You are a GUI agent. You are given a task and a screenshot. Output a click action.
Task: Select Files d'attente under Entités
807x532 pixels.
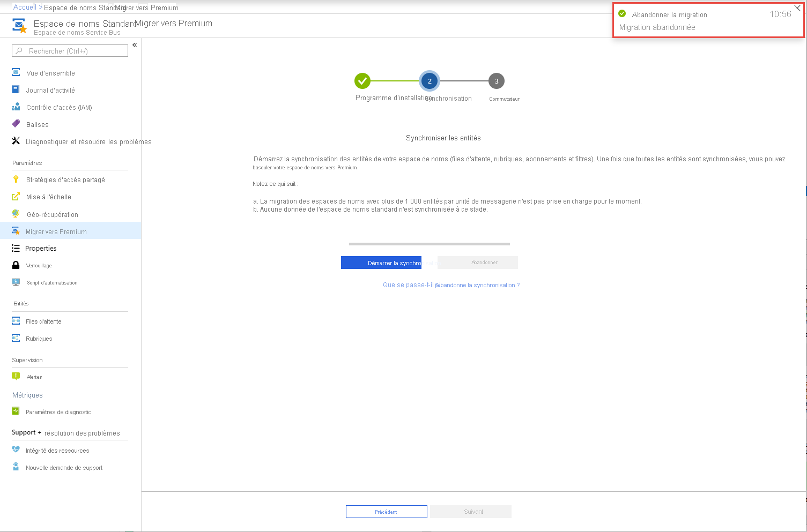43,321
